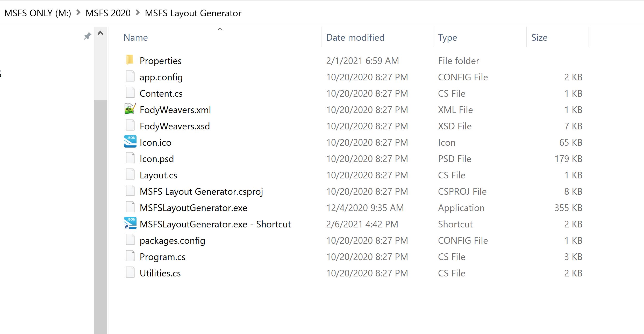Image resolution: width=644 pixels, height=334 pixels.
Task: Click the Layout.cs file icon
Action: point(130,175)
